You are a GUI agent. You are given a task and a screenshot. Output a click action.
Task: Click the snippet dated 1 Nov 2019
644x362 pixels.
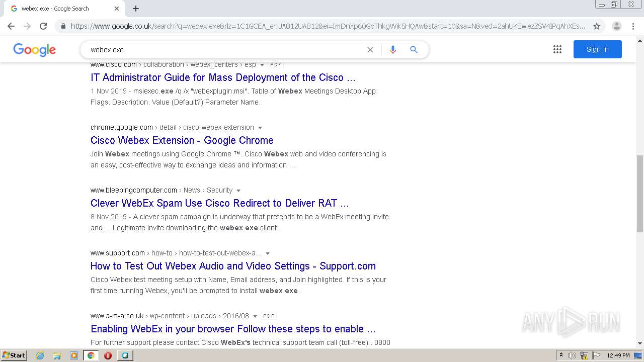233,97
